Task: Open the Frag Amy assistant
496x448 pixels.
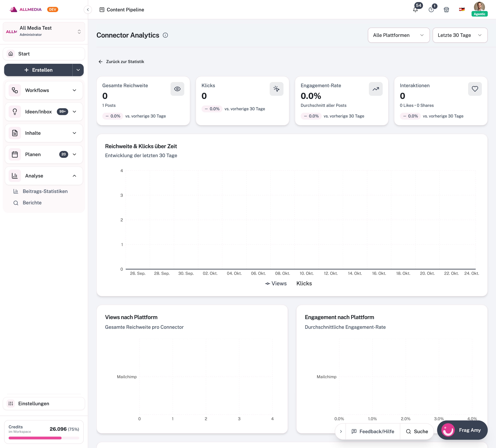Action: [x=462, y=430]
